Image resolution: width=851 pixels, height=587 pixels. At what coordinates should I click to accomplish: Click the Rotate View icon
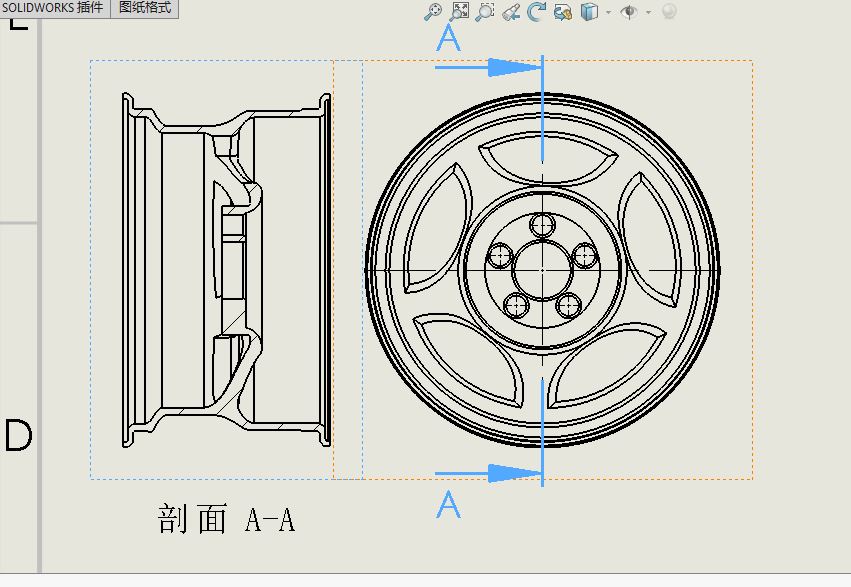point(536,12)
